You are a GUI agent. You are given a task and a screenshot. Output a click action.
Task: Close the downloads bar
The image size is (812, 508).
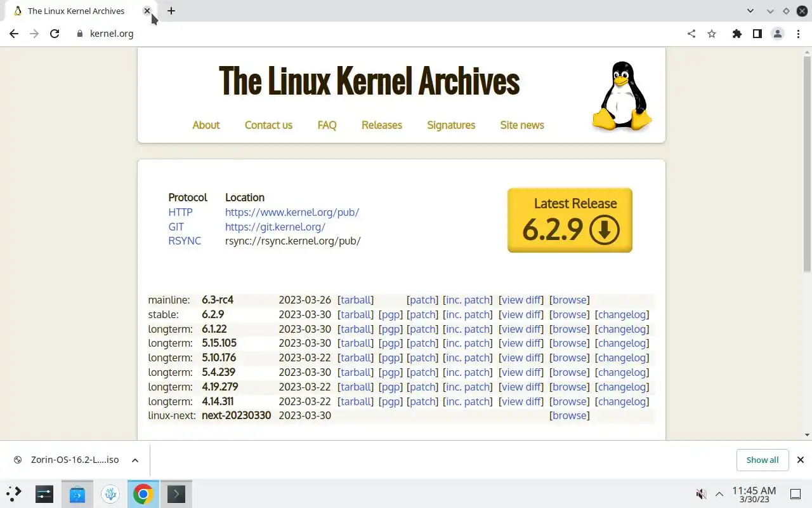pos(800,460)
